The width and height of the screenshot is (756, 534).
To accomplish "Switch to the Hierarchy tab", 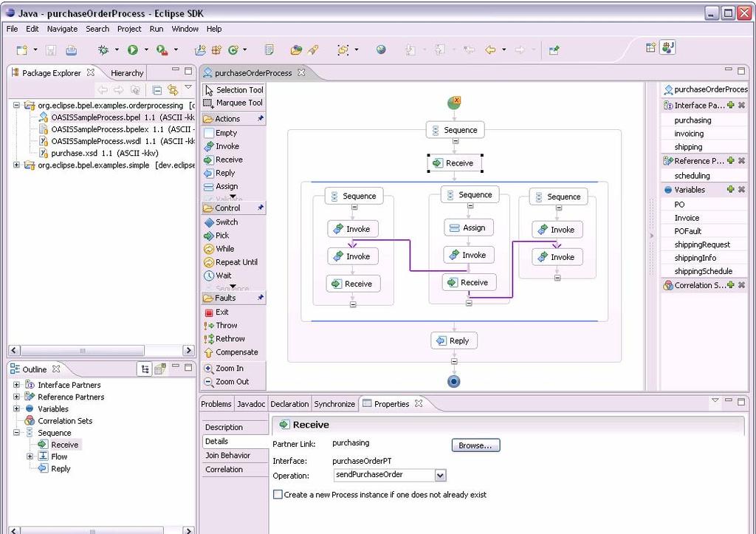I will [x=127, y=73].
